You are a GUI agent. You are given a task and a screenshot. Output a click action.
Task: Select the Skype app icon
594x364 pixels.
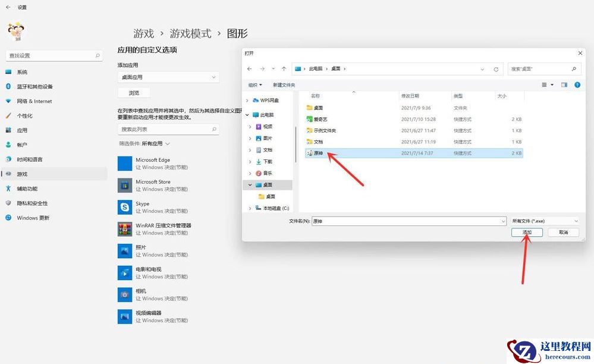tap(124, 206)
